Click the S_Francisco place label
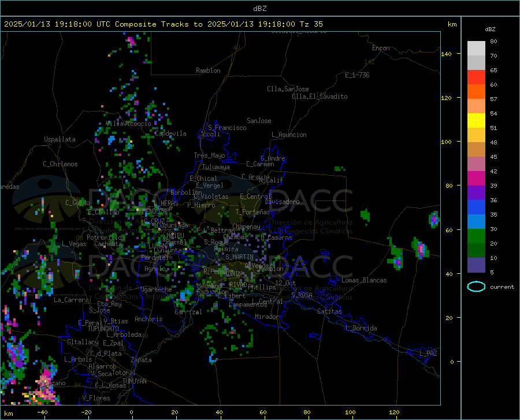The image size is (520, 420). pos(227,128)
